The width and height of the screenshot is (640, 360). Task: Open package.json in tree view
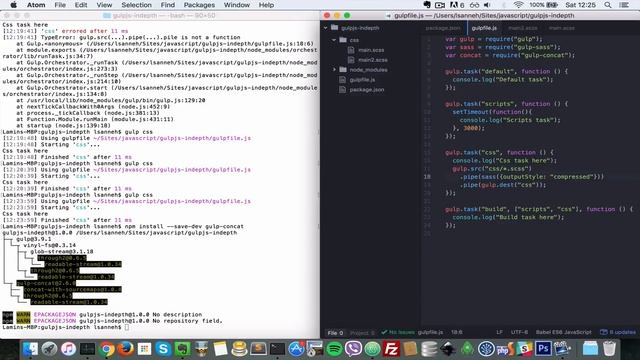[x=367, y=90]
